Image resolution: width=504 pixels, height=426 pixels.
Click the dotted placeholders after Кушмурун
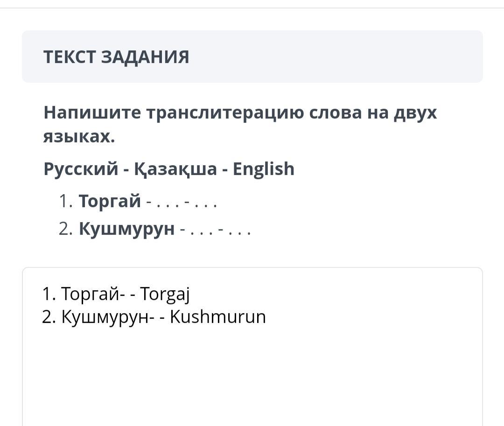(x=216, y=230)
